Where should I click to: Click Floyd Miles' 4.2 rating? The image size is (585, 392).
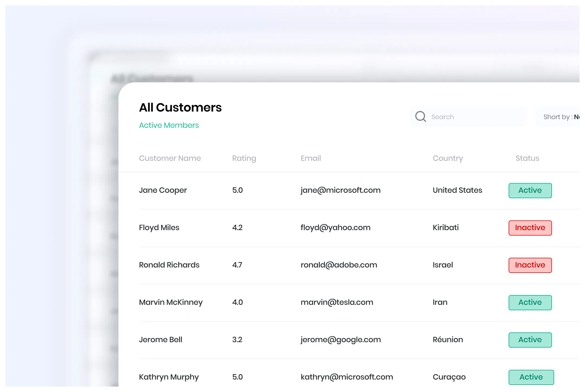pyautogui.click(x=237, y=227)
